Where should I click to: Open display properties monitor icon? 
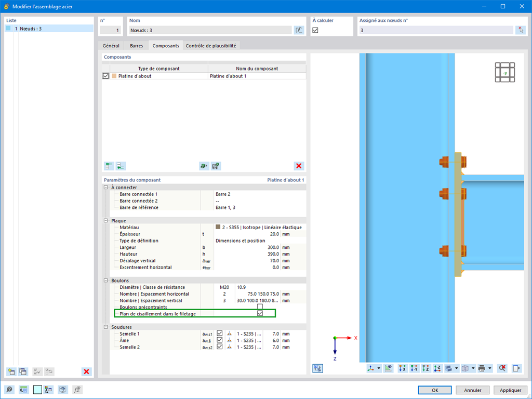tap(62, 390)
